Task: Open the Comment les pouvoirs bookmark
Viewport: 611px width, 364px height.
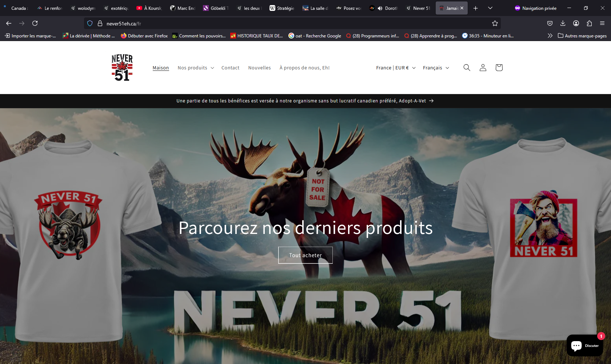Action: coord(199,36)
